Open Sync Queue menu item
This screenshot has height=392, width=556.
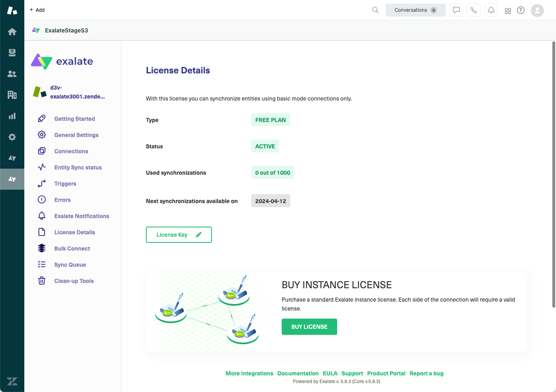(70, 265)
